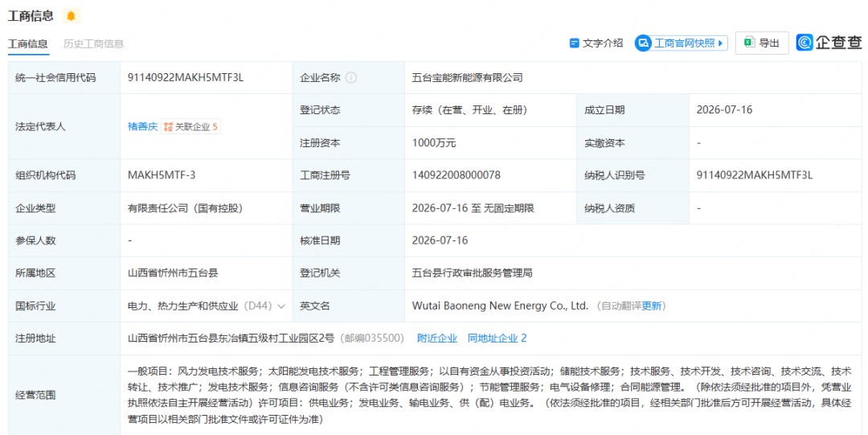The height and width of the screenshot is (435, 868).
Task: Switch to the 历史工商信息 tab
Action: 93,43
